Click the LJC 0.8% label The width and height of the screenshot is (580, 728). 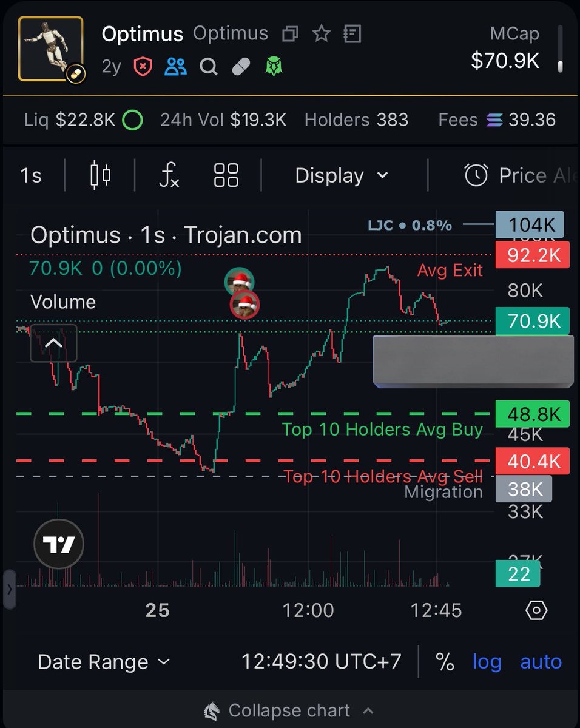tap(410, 226)
